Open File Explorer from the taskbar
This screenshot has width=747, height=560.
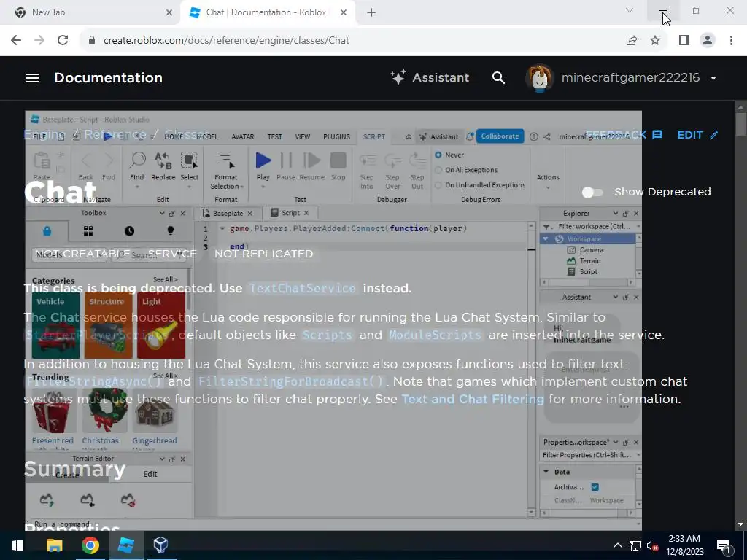[x=54, y=545]
